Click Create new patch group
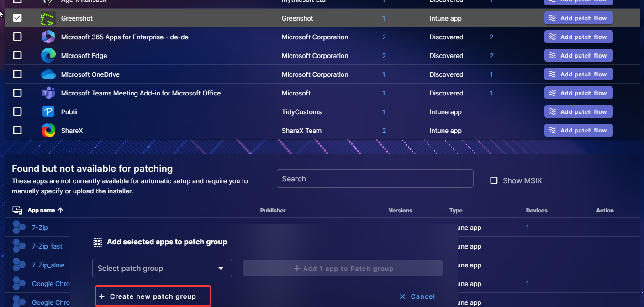Image resolution: width=644 pixels, height=307 pixels. click(x=153, y=296)
